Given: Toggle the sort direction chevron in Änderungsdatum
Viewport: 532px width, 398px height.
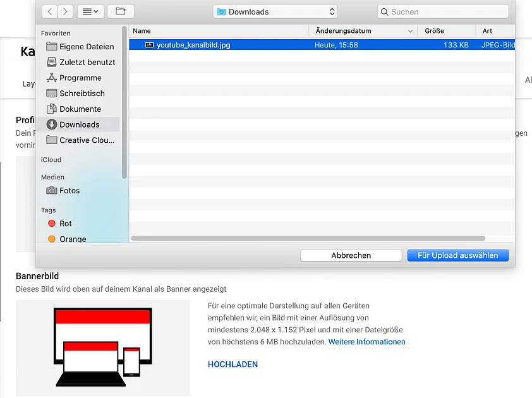Looking at the screenshot, I should click(x=410, y=31).
